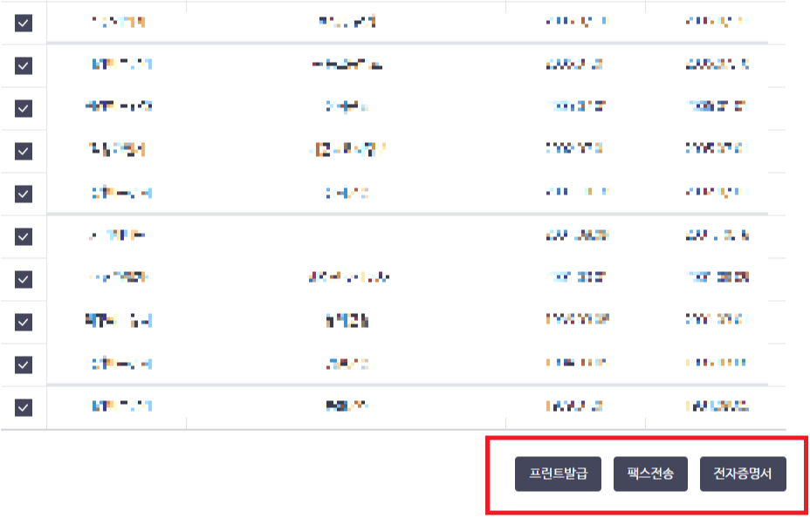
Task: Click the 팩스전송 button
Action: [x=650, y=474]
